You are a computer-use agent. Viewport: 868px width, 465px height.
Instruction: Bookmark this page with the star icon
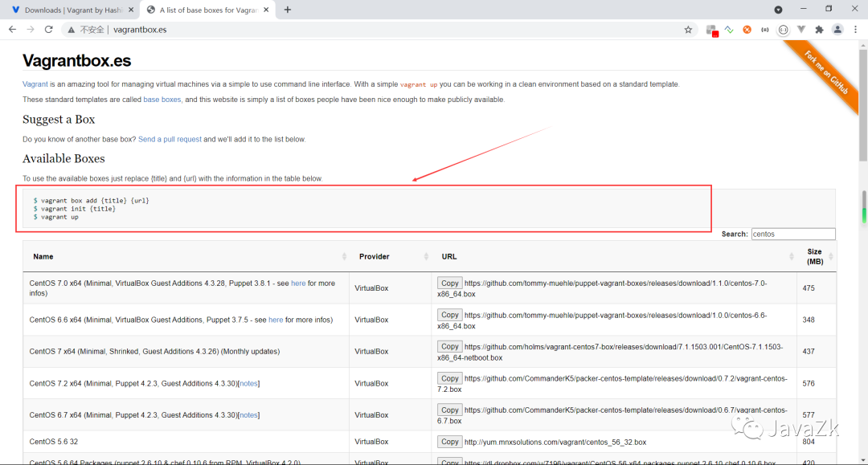[x=688, y=30]
